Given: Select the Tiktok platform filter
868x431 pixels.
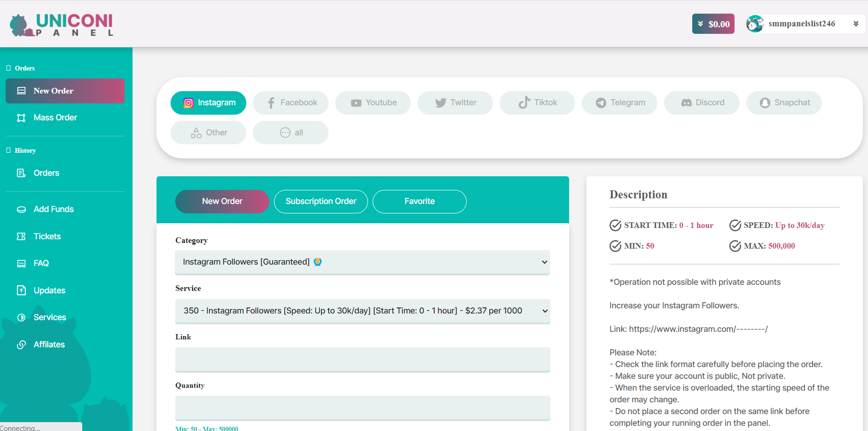Looking at the screenshot, I should pos(537,103).
